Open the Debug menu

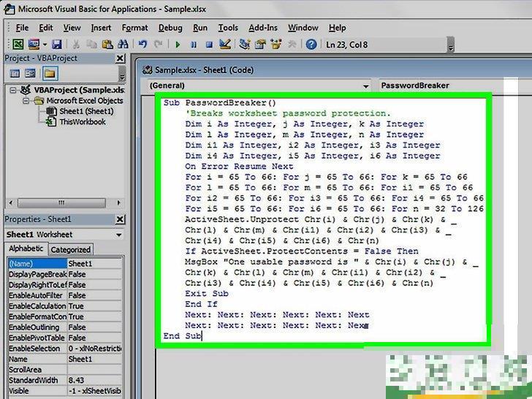[x=170, y=28]
